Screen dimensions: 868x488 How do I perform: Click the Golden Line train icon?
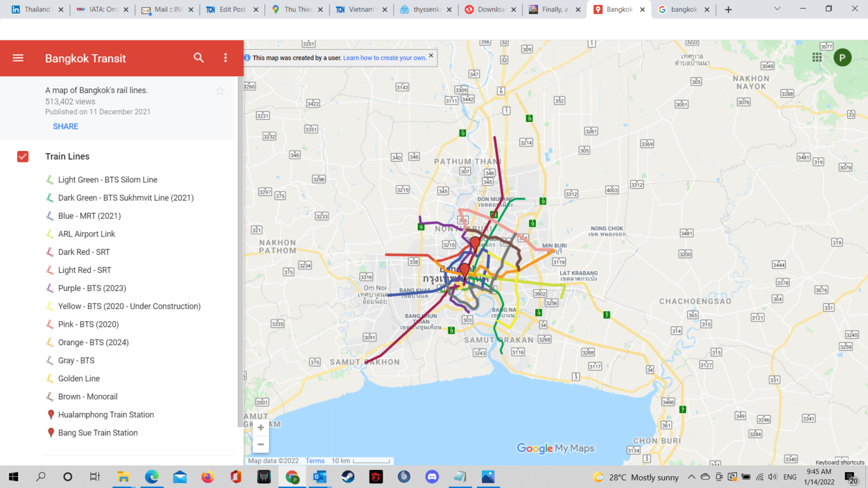point(51,378)
